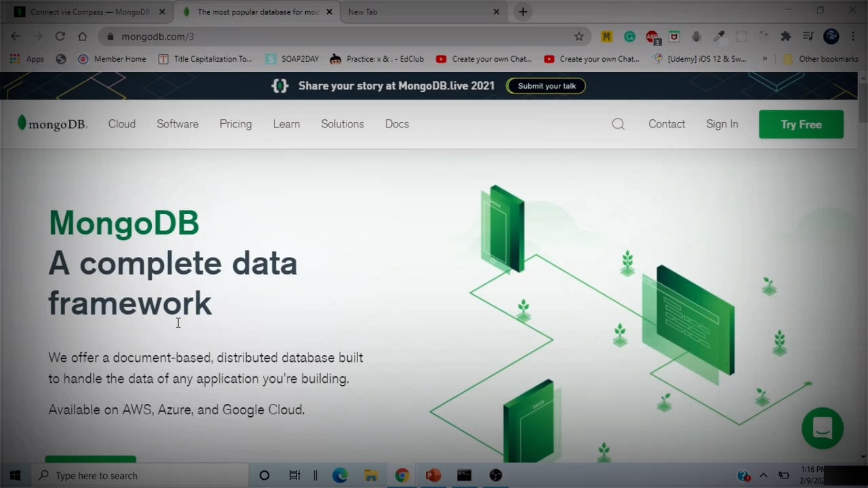
Task: Bookmark this page with the star icon
Action: coord(578,37)
